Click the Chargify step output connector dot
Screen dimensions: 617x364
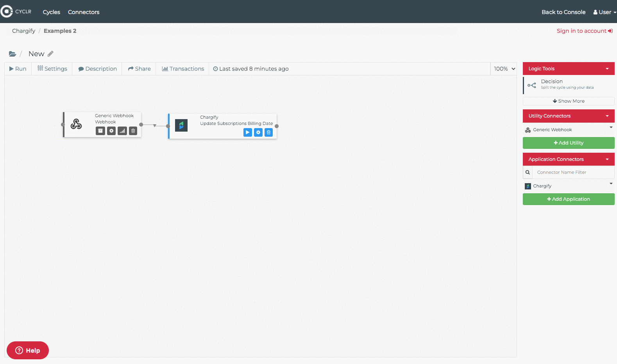[277, 126]
